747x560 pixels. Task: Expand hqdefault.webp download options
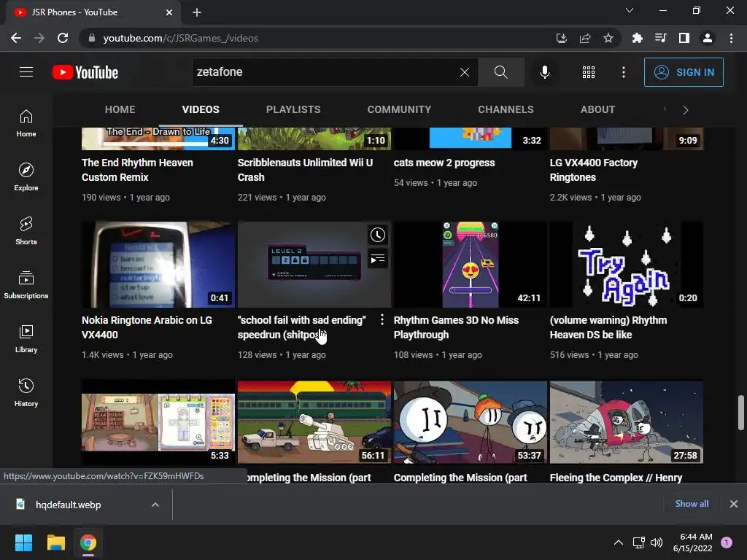coord(155,505)
